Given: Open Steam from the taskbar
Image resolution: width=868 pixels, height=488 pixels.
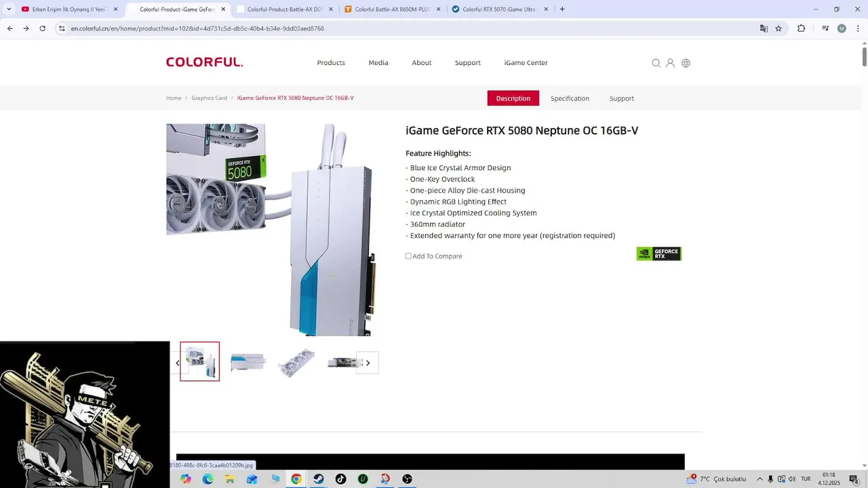Looking at the screenshot, I should pos(318,479).
